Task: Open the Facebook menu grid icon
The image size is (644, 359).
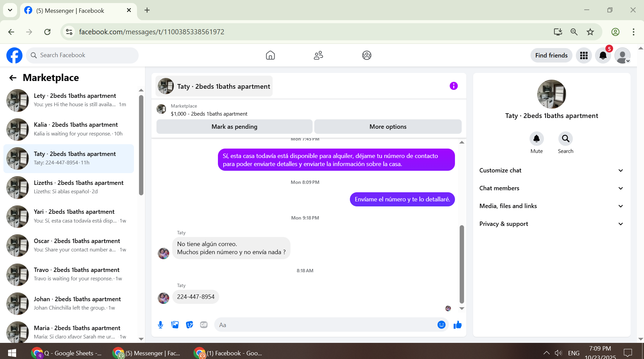Action: 584,55
